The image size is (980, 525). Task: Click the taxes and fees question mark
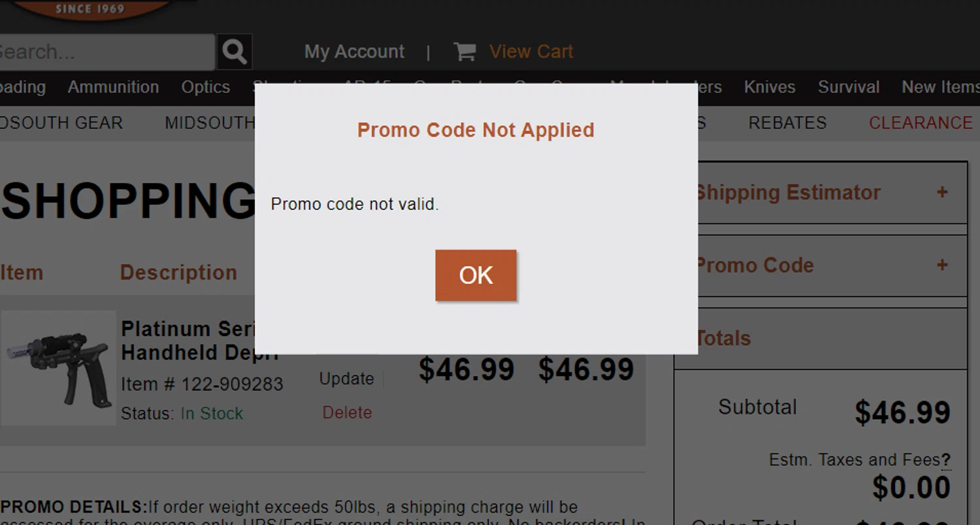[x=946, y=460]
